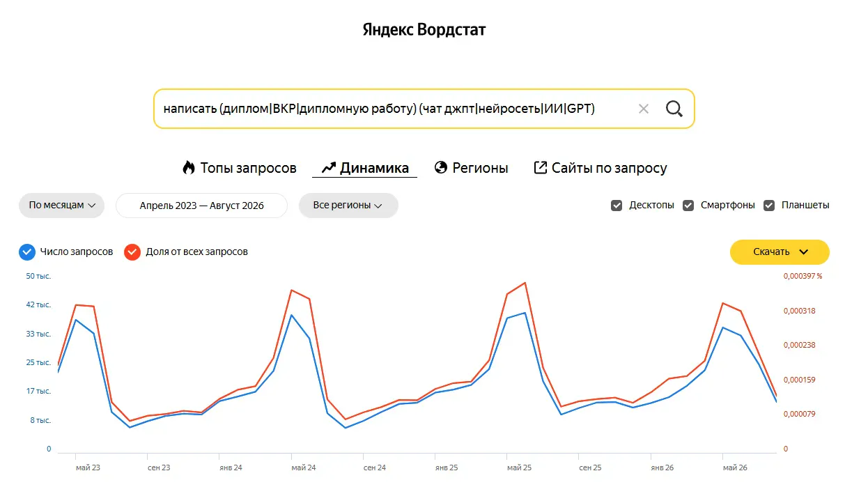This screenshot has width=868, height=487.
Task: Switch to the Регионы tab
Action: [471, 168]
